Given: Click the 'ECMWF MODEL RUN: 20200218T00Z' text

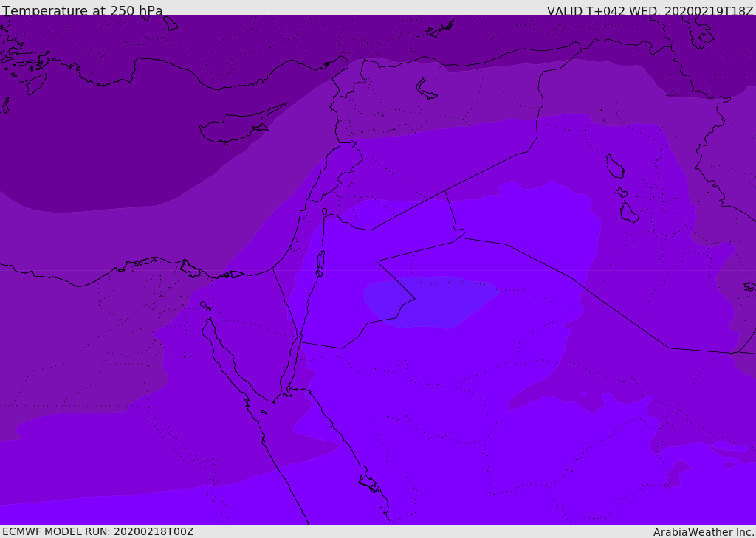Looking at the screenshot, I should [98, 531].
